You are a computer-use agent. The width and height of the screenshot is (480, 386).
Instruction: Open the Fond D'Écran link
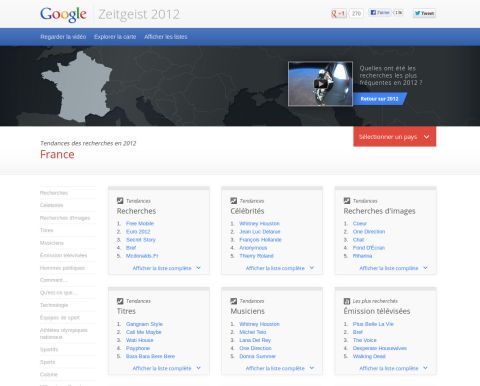(369, 248)
